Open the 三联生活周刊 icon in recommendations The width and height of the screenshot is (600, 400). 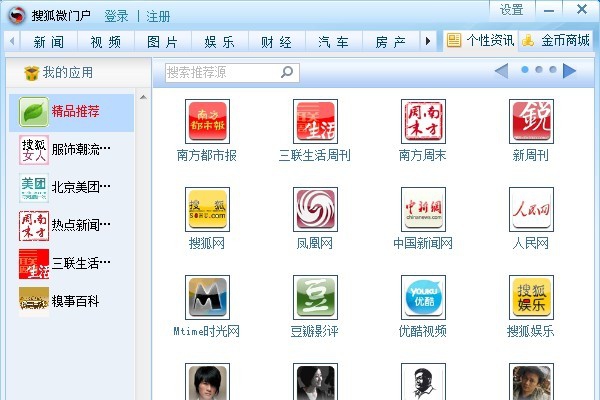[x=315, y=121]
